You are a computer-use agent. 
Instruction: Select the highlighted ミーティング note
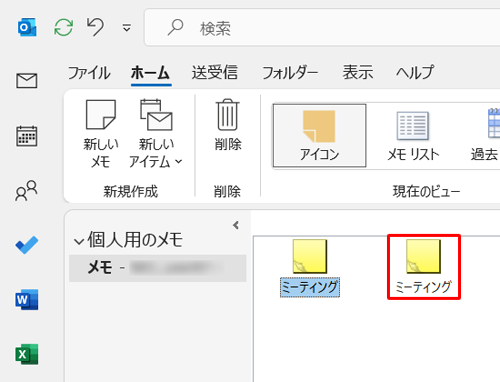pos(310,268)
